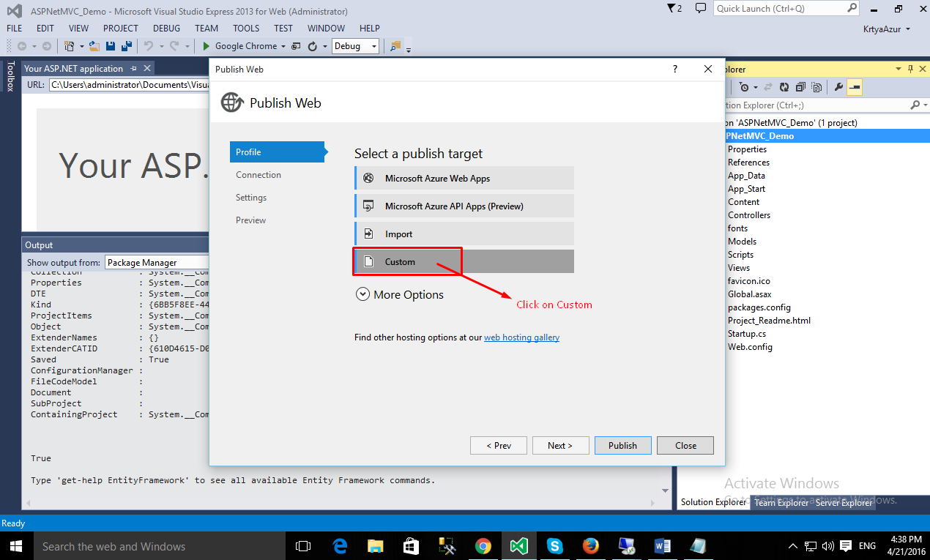Image resolution: width=930 pixels, height=560 pixels.
Task: Select Custom publish target
Action: tap(464, 261)
